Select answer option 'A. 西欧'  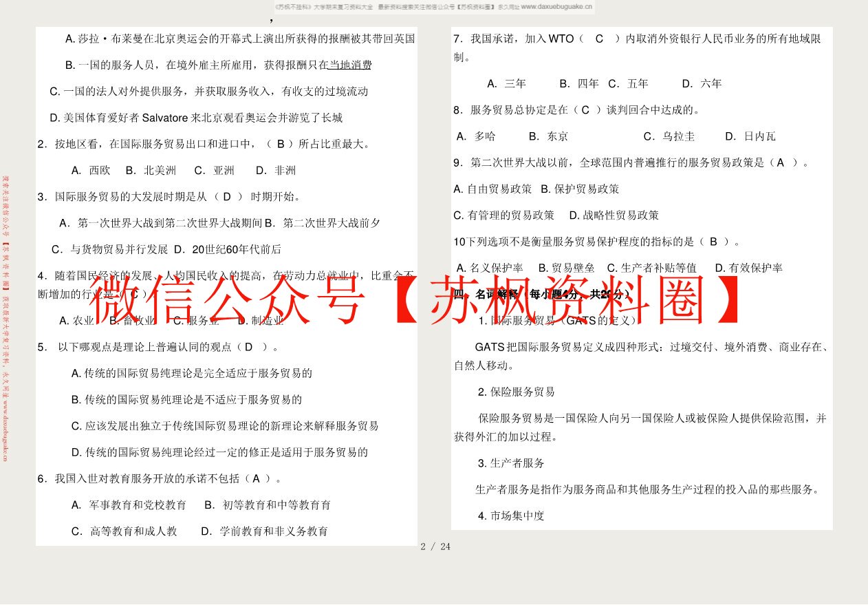tap(91, 170)
